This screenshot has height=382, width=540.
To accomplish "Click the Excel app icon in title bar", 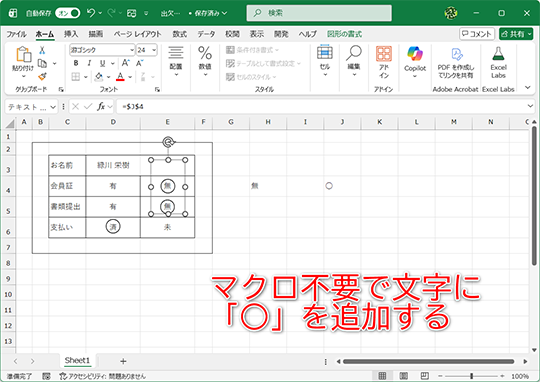I will point(13,13).
